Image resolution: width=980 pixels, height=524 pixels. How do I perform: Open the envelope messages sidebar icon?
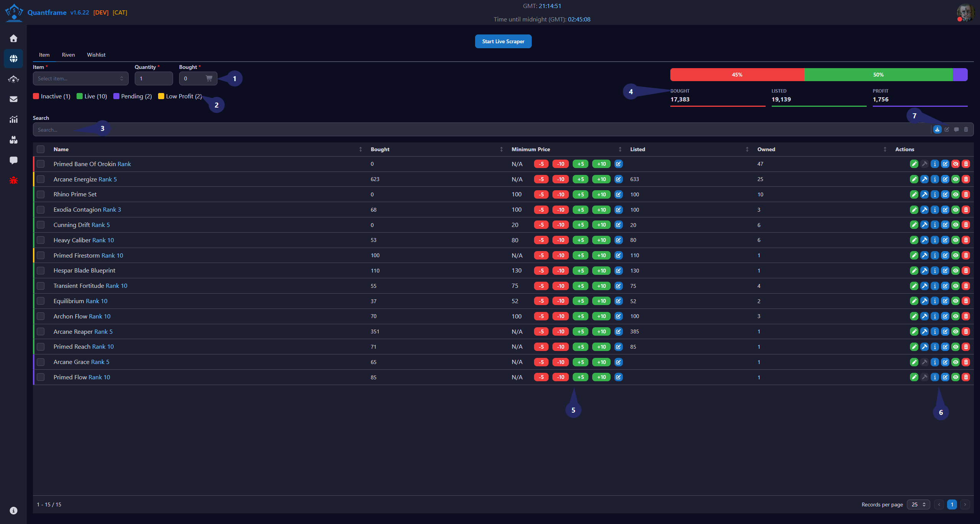click(x=13, y=99)
